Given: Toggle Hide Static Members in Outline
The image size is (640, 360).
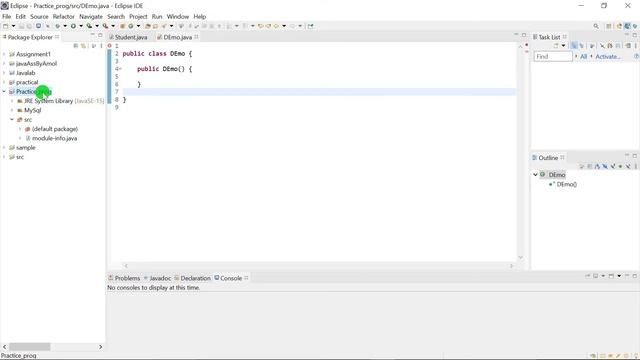Looking at the screenshot, I should click(613, 166).
